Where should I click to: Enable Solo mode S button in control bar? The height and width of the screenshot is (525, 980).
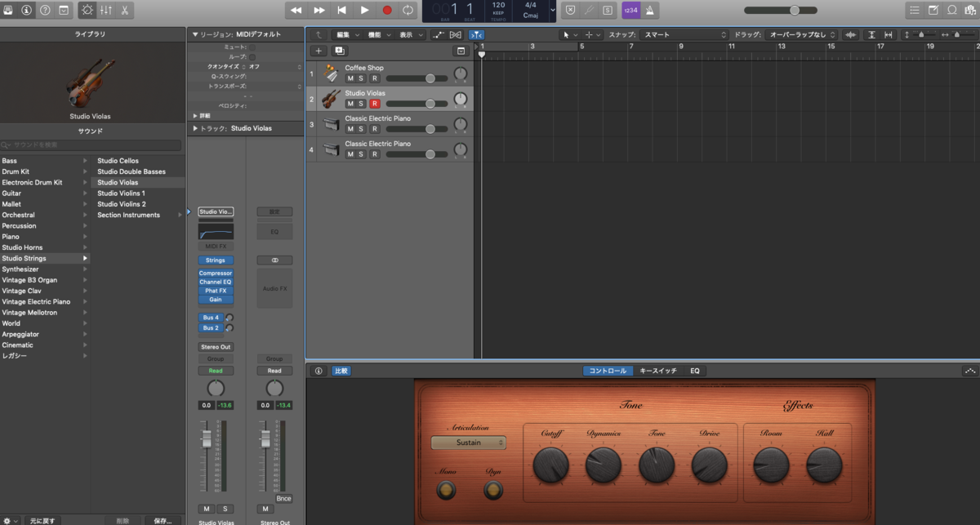click(x=607, y=10)
